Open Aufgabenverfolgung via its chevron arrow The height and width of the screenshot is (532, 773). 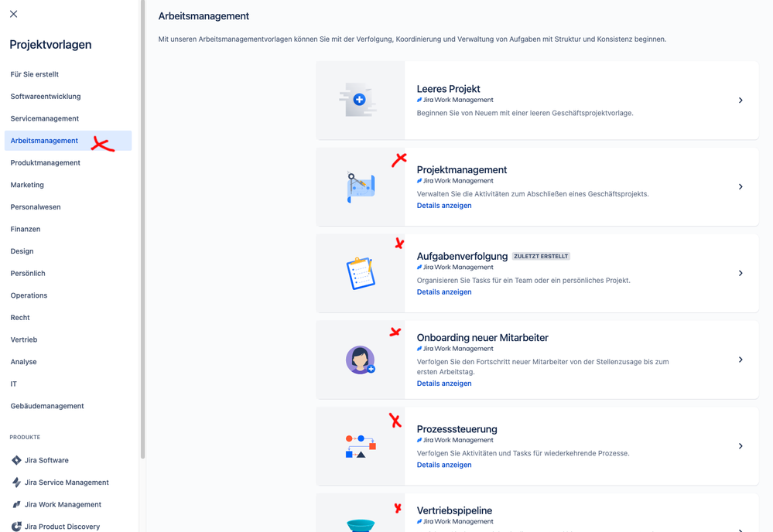point(741,274)
